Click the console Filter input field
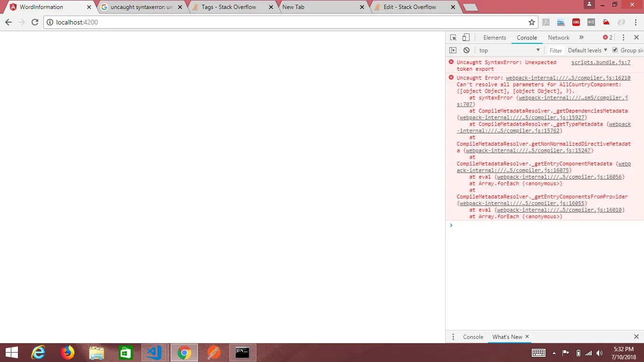 pyautogui.click(x=556, y=50)
